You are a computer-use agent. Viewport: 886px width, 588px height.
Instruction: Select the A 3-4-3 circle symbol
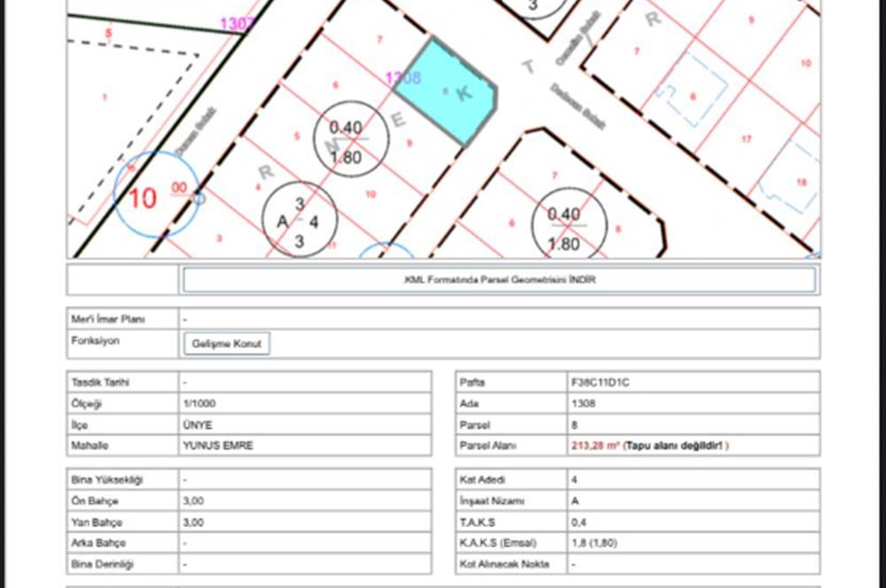coord(299,220)
